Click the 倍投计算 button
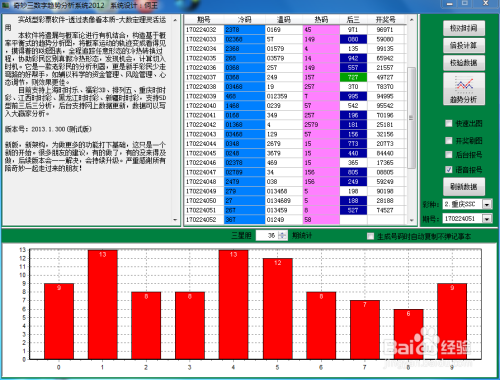Viewport: 500px width, 380px height. 464,45
